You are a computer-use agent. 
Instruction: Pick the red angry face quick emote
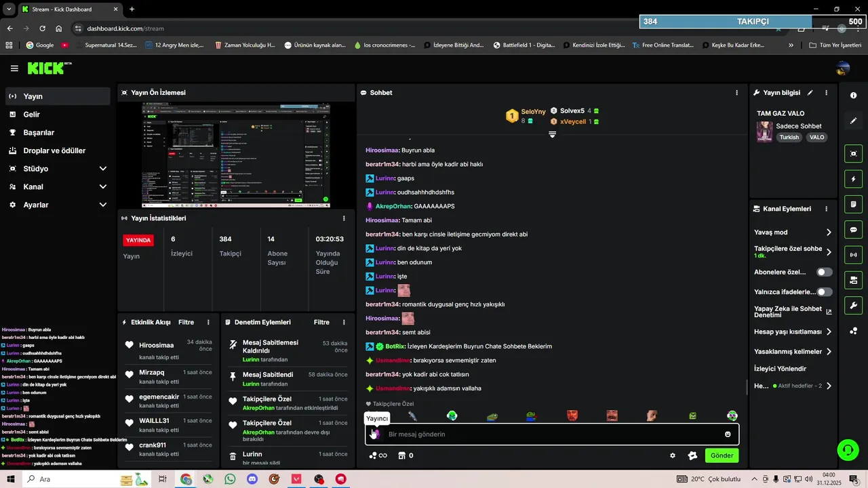click(x=572, y=415)
